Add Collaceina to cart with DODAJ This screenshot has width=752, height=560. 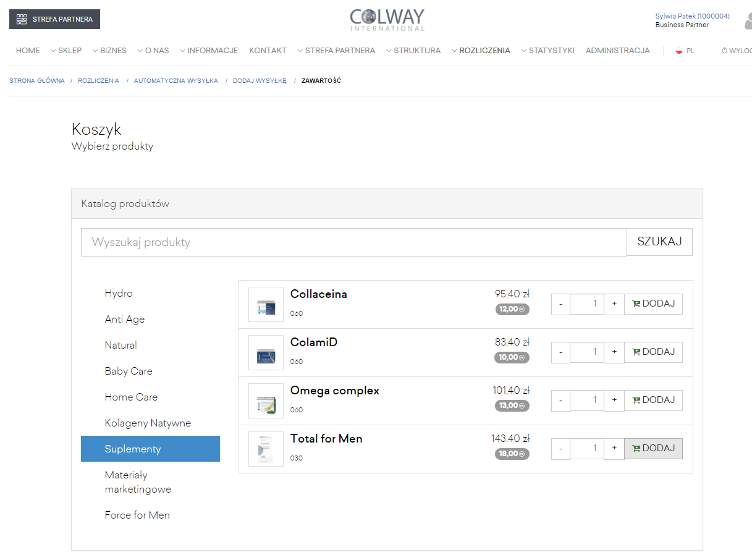(654, 304)
